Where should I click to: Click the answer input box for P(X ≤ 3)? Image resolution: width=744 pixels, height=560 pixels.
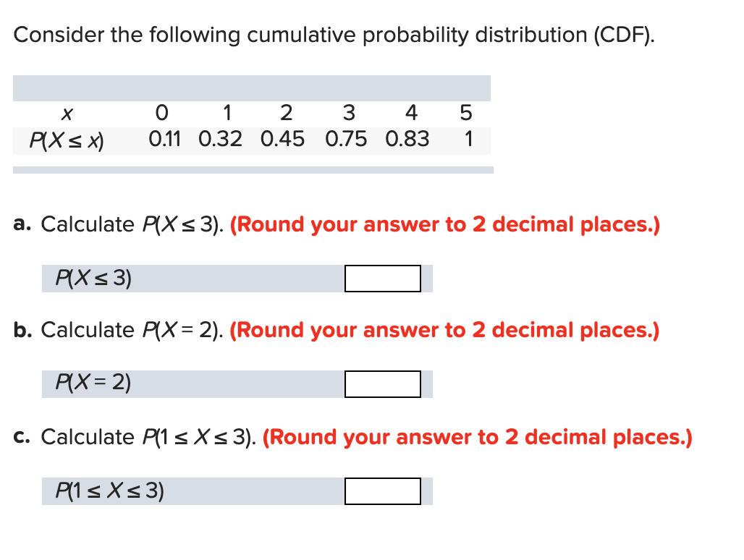tap(383, 279)
